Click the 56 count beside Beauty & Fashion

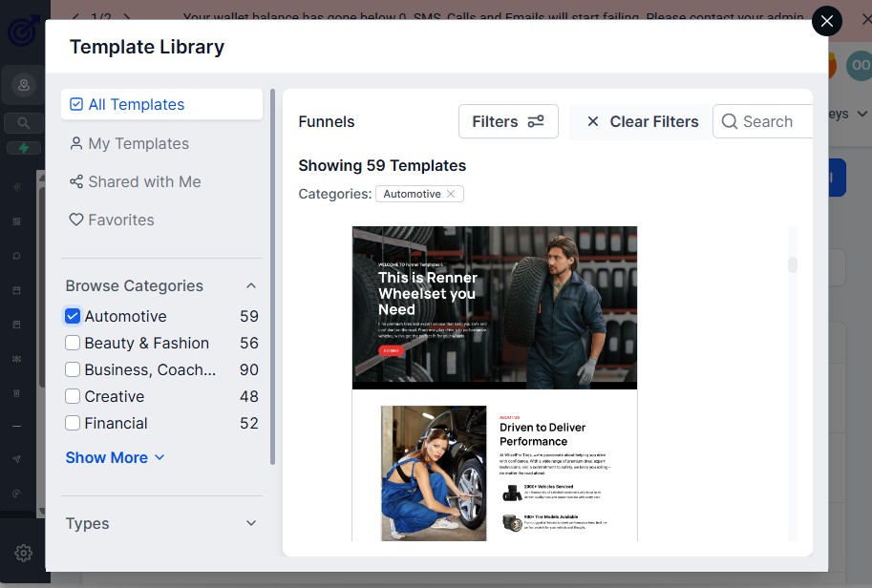point(249,343)
